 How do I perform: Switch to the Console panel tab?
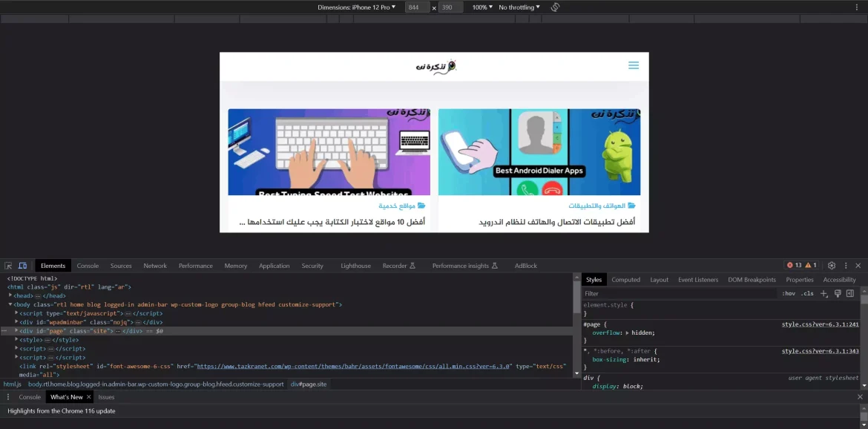(88, 266)
